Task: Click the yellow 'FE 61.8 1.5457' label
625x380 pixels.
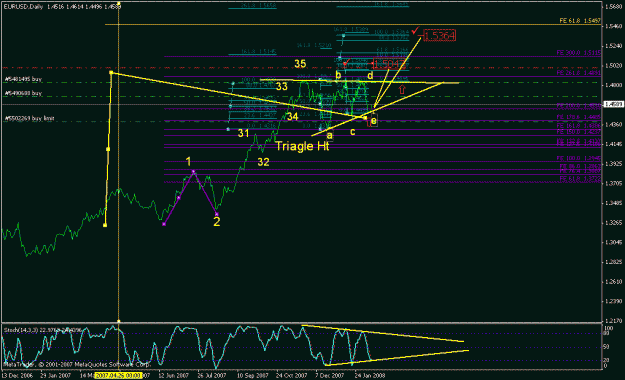Action: click(580, 21)
